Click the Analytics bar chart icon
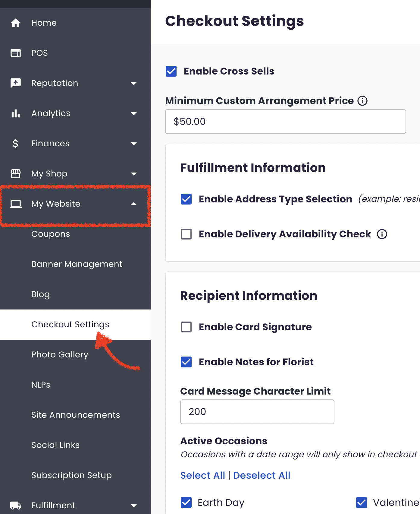The width and height of the screenshot is (420, 514). pyautogui.click(x=16, y=113)
